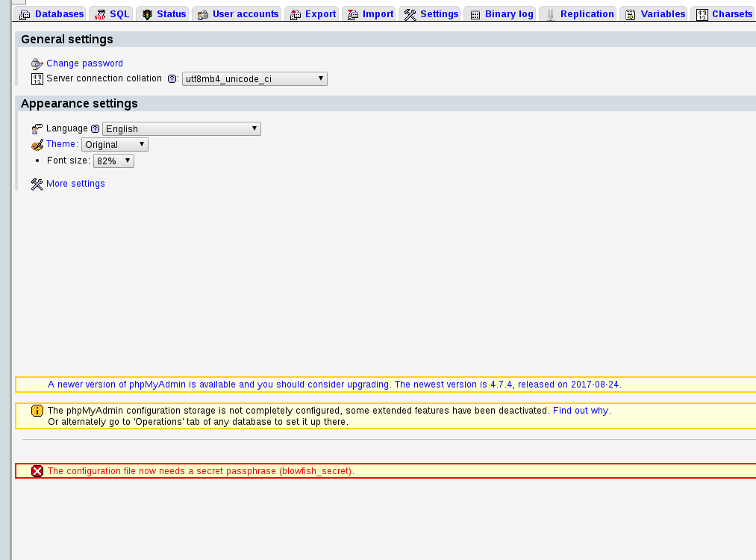Screen dimensions: 756x560
Task: Click the Theme link
Action: coord(62,144)
